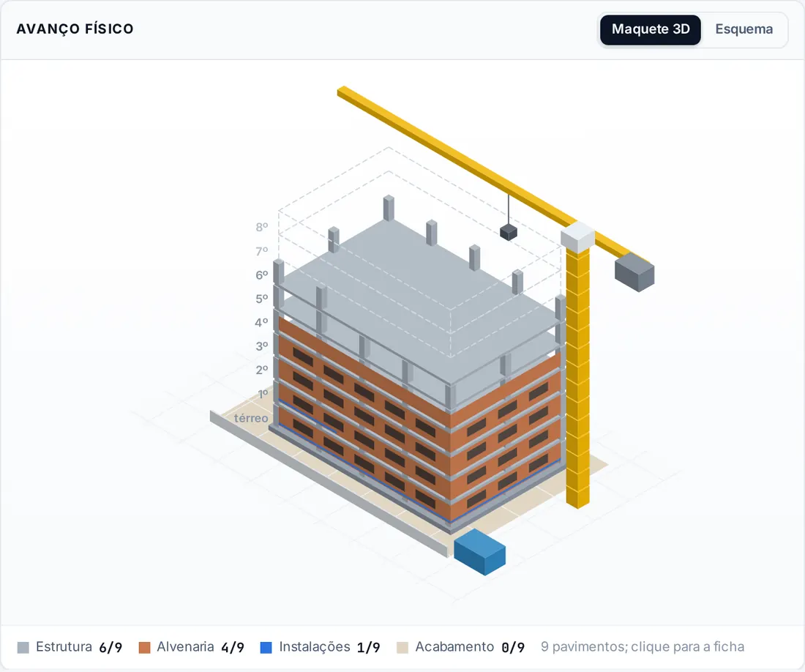Click the AVANÇO FÍSICO panel title

75,29
